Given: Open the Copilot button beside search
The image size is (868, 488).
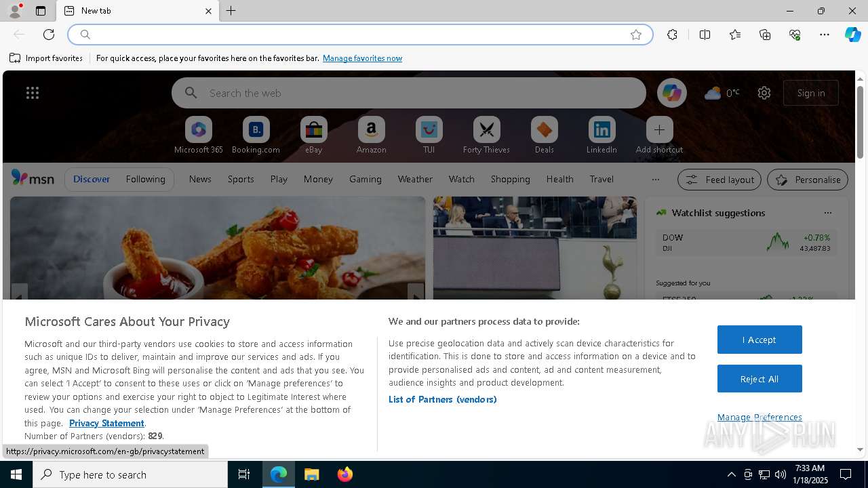Looking at the screenshot, I should 672,93.
